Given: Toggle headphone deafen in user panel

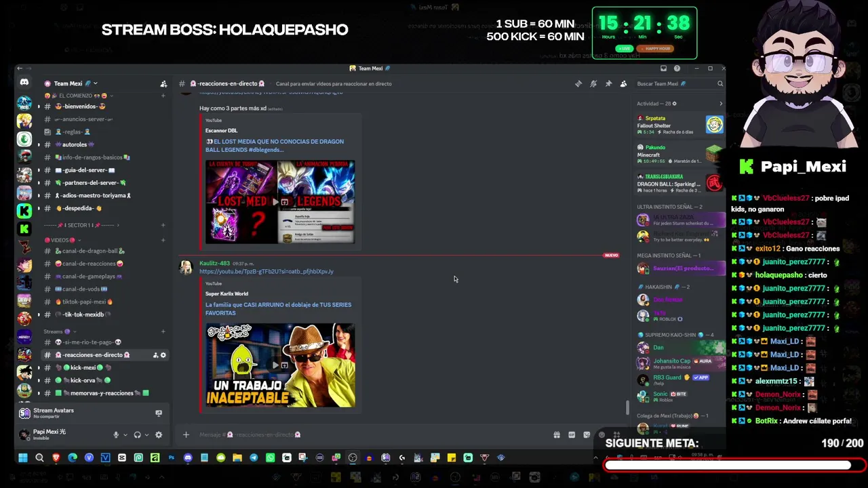Looking at the screenshot, I should point(137,435).
